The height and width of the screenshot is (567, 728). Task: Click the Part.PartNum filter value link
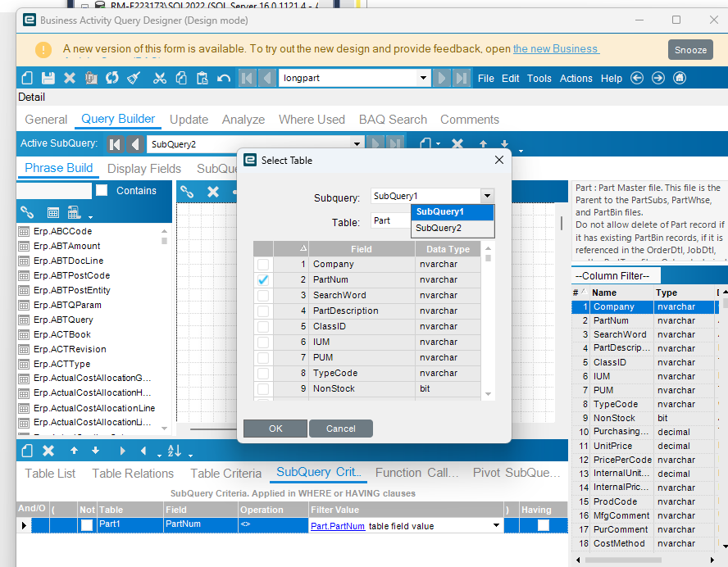point(338,526)
